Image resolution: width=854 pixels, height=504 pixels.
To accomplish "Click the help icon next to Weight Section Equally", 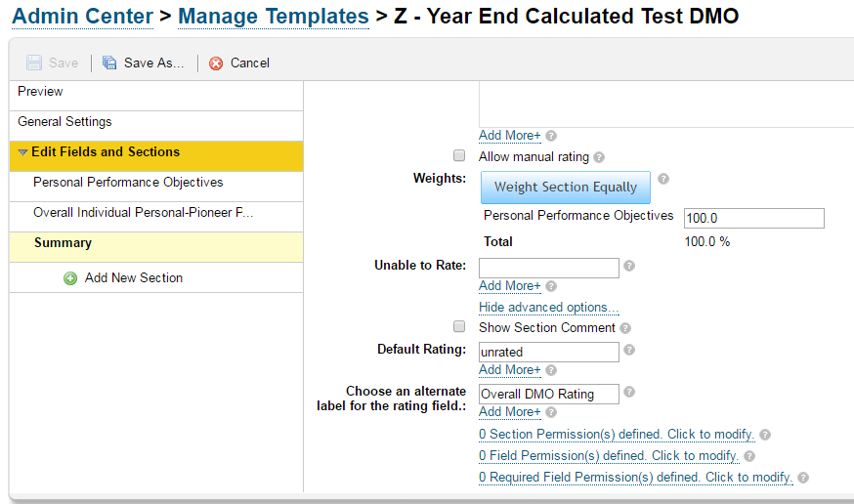I will [x=663, y=179].
